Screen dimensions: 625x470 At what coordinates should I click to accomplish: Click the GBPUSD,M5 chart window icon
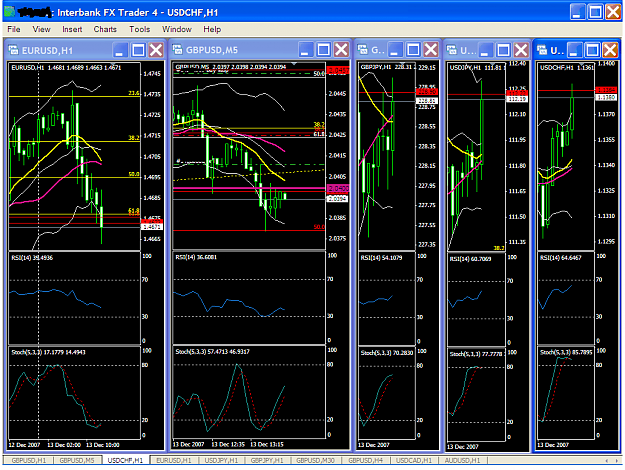pos(178,49)
